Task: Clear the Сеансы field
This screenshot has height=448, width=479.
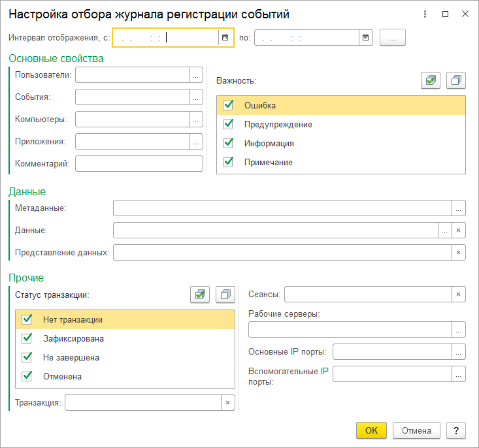Action: 458,295
